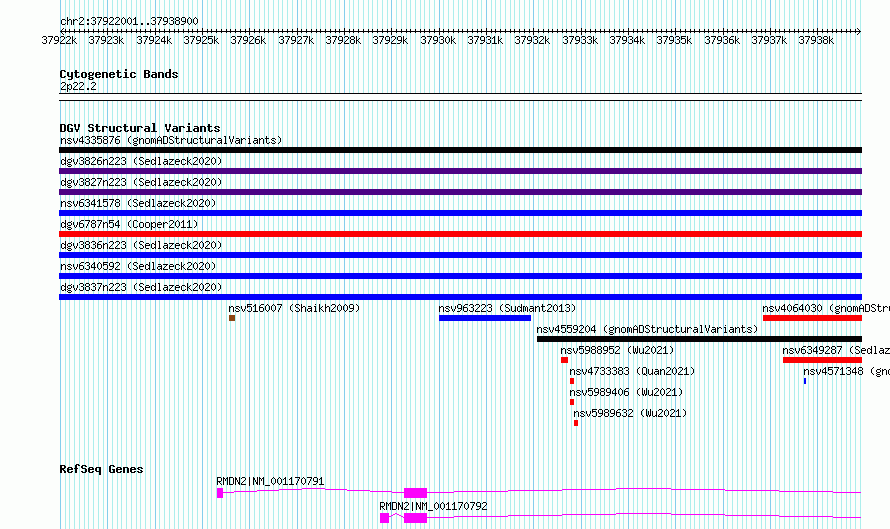Click the nsv4335876 gnomADStructuralVariants black bar
The height and width of the screenshot is (529, 890).
pos(460,150)
